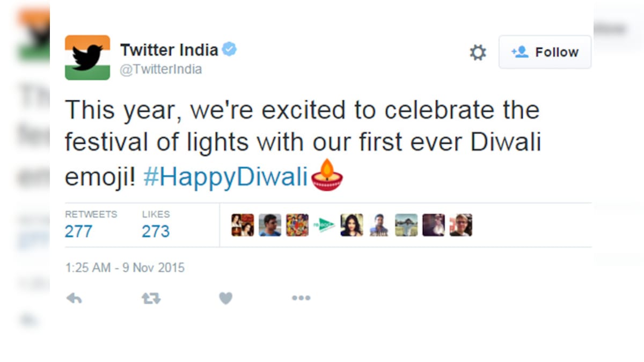Reply to the tweet
Screen dimensions: 644x362
(x=75, y=298)
